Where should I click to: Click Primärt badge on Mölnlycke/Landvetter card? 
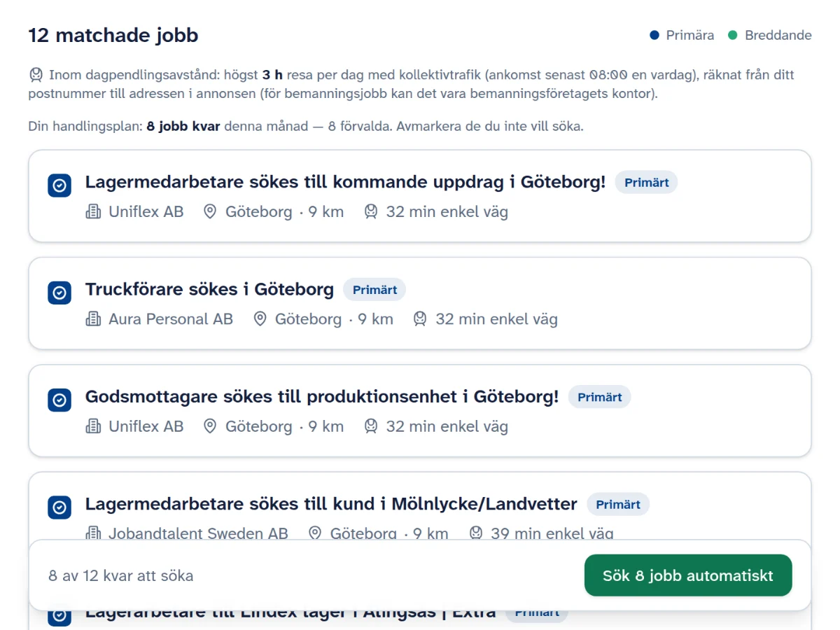tap(618, 504)
